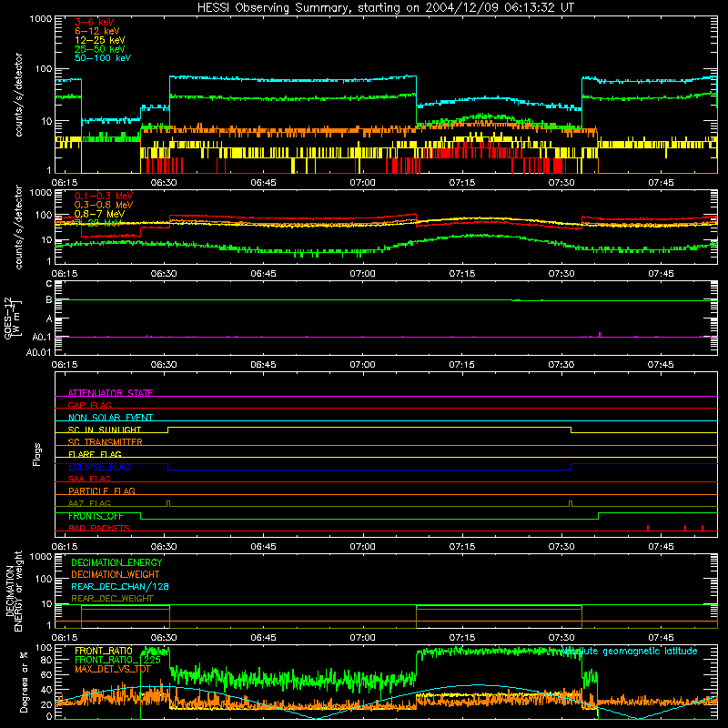Image resolution: width=728 pixels, height=728 pixels.
Task: Click the ECLIPSE_FLAG label
Action: pos(99,467)
